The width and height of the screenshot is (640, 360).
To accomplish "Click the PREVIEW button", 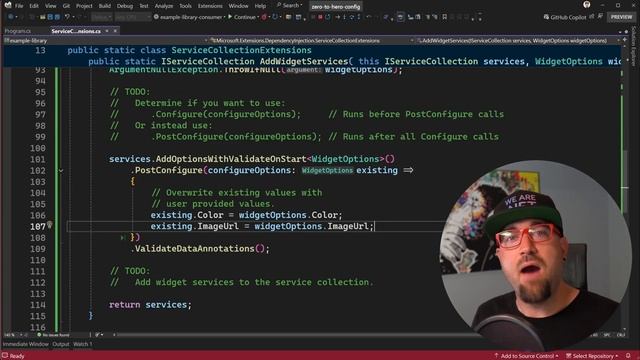I will point(621,17).
